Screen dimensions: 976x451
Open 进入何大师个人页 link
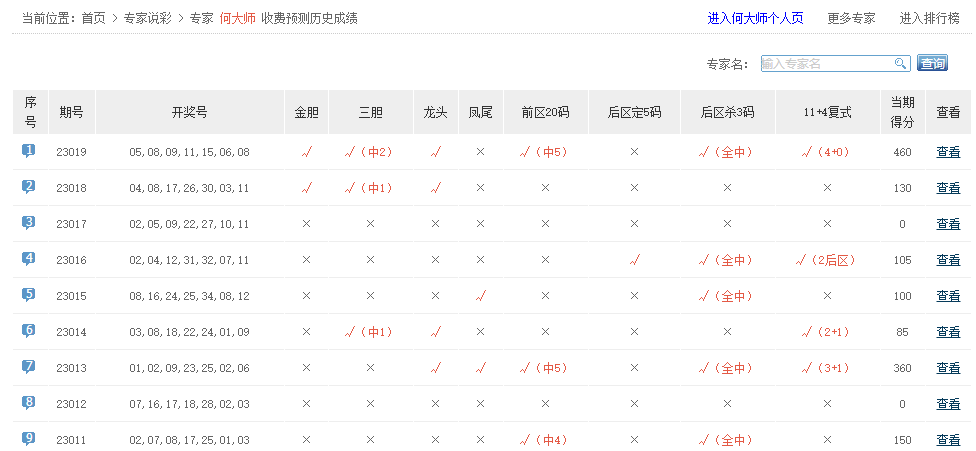[757, 18]
